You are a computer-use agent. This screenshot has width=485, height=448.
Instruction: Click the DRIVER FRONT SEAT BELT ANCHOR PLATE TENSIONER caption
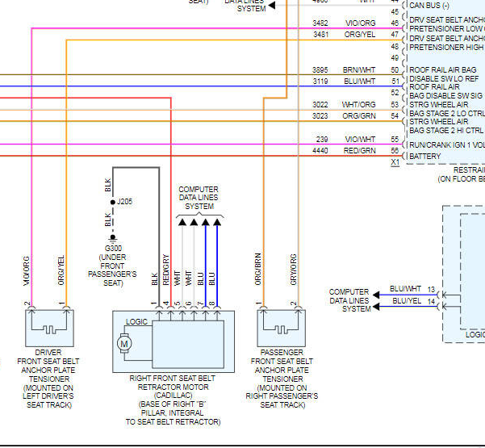(x=48, y=379)
